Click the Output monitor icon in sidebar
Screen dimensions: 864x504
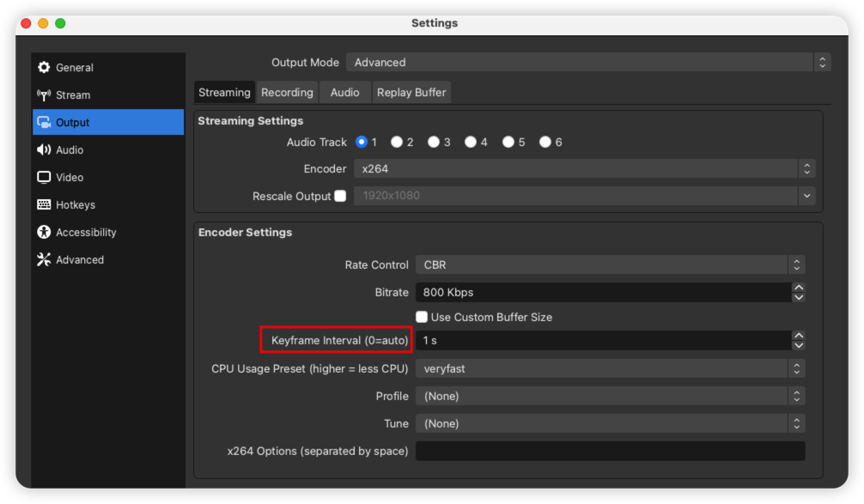pyautogui.click(x=44, y=122)
